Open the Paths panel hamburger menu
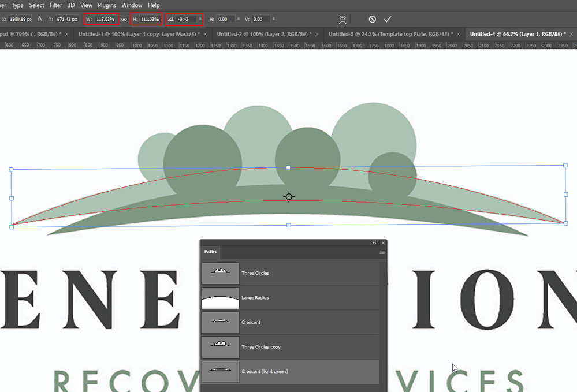Screen dimensions: 577x392 [382, 252]
